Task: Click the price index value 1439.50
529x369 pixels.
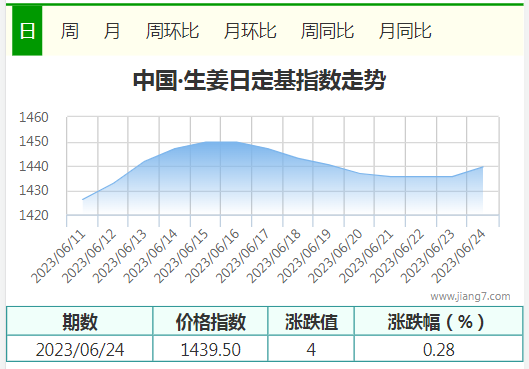Action: tap(211, 349)
